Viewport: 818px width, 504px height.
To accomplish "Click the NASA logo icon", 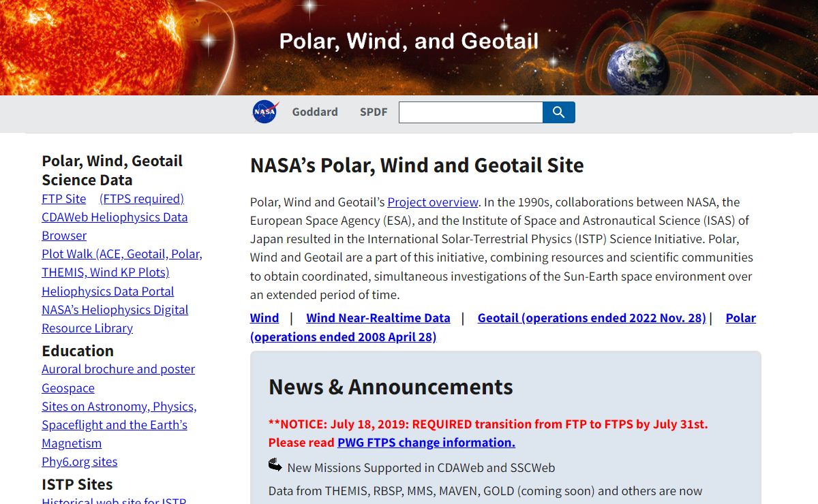I will click(265, 112).
